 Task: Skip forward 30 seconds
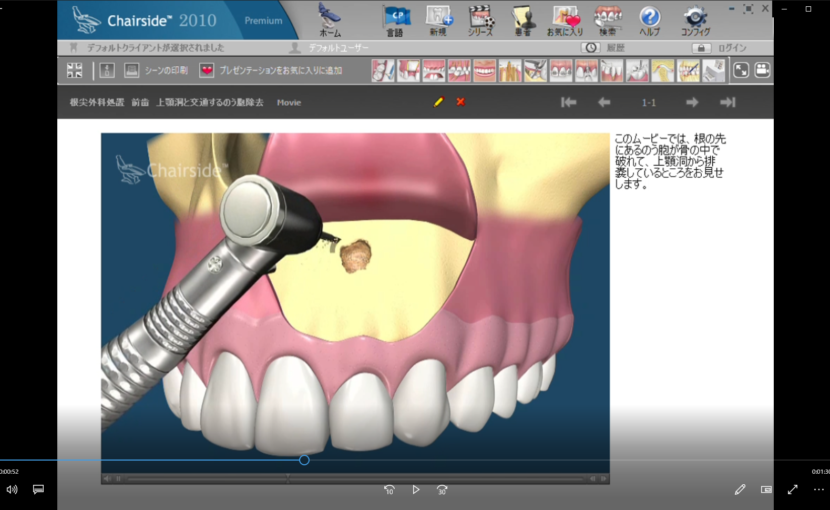442,490
